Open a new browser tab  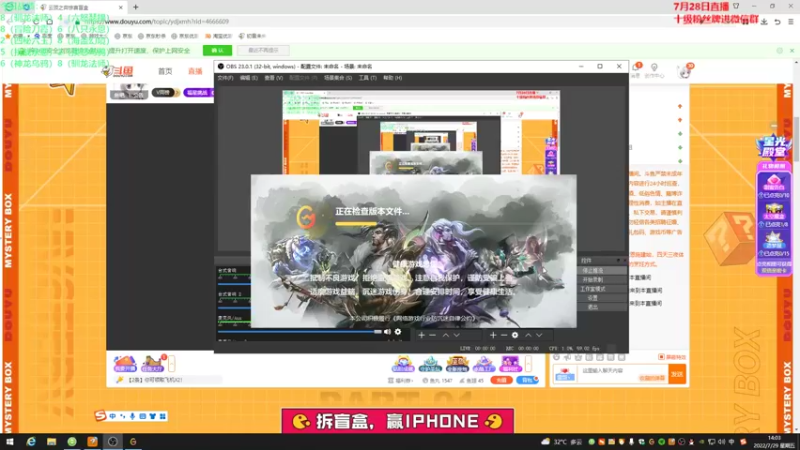click(x=136, y=7)
